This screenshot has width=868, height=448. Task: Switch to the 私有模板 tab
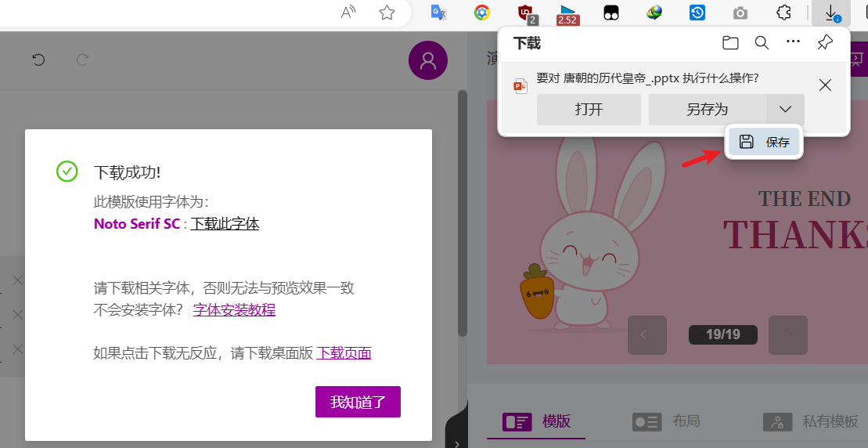pos(810,421)
